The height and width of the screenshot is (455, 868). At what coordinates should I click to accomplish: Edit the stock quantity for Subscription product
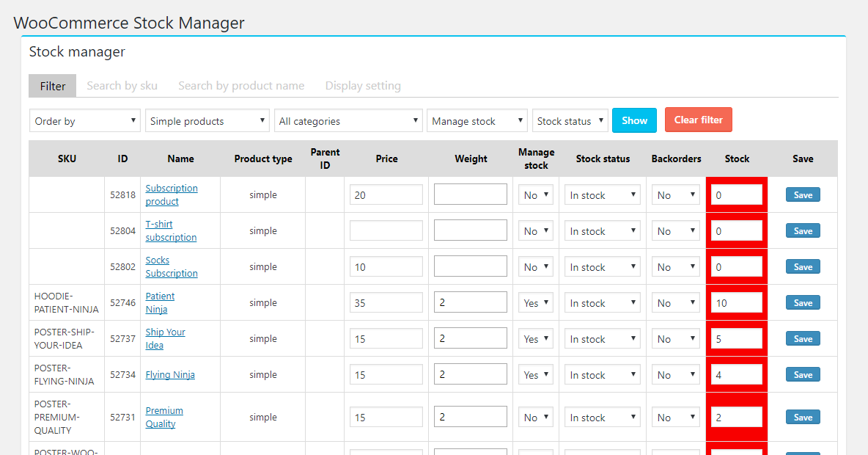coord(737,195)
